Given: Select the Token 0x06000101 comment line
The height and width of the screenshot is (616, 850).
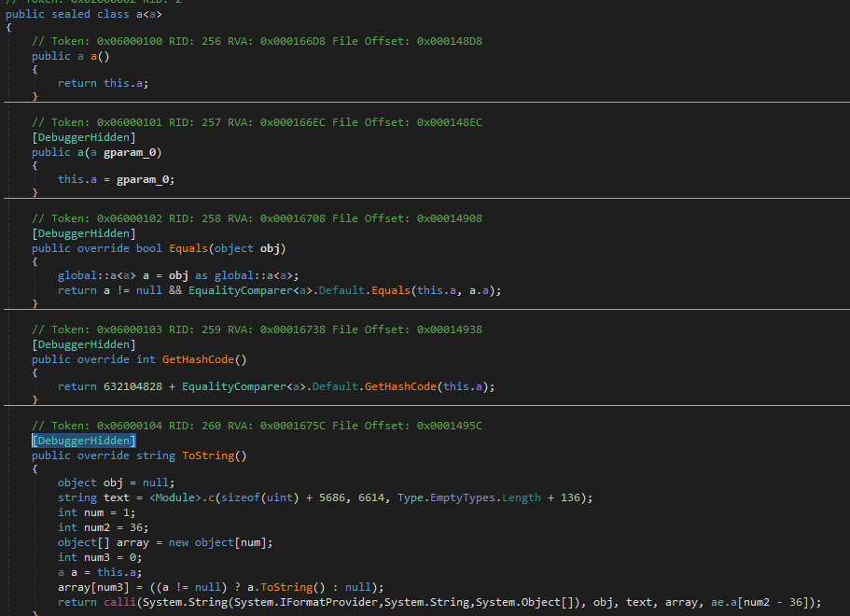Looking at the screenshot, I should (257, 122).
